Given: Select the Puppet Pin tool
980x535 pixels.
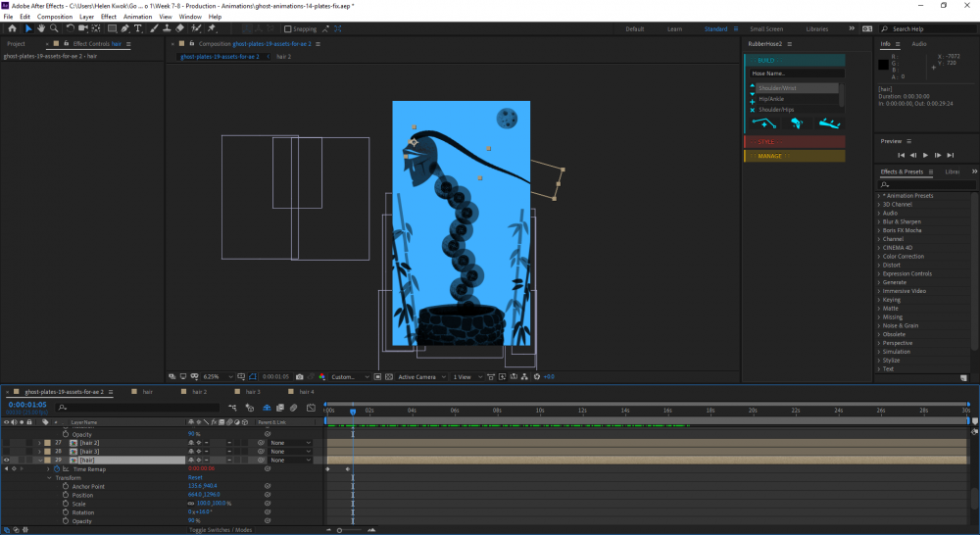Looking at the screenshot, I should (212, 28).
